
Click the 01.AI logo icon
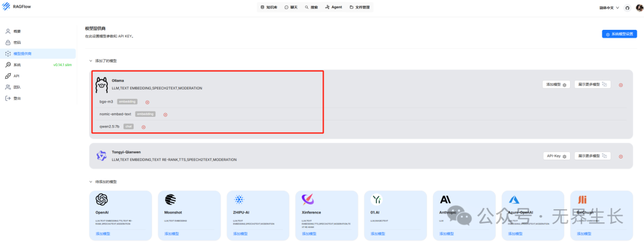[x=377, y=200]
